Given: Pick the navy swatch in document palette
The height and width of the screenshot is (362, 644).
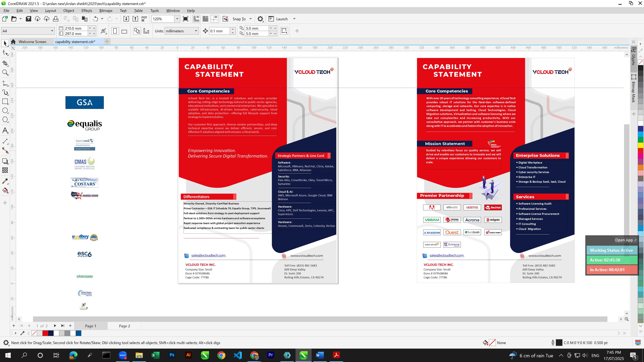Looking at the screenshot, I should (51, 333).
